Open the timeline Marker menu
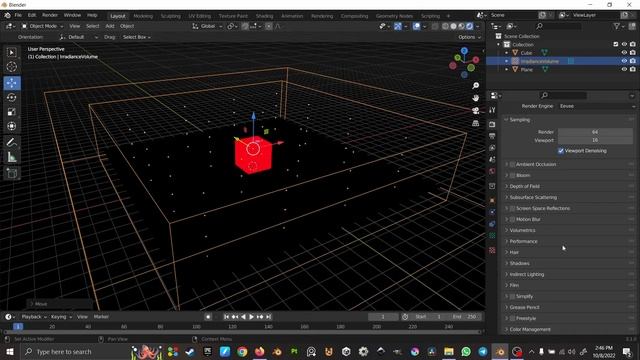This screenshot has width=640, height=360. (x=101, y=317)
